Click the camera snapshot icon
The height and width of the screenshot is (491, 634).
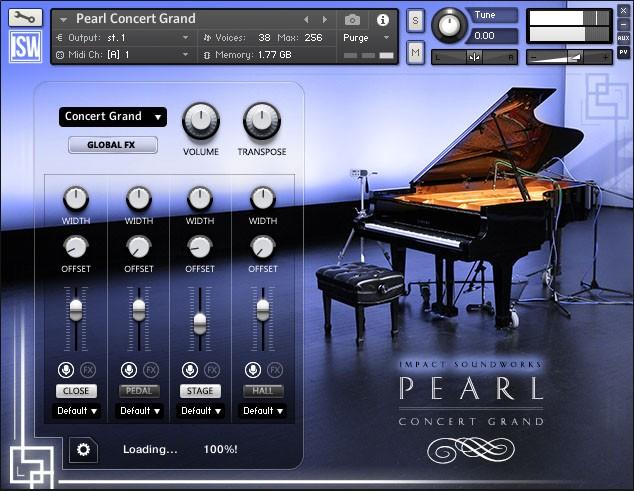(352, 19)
